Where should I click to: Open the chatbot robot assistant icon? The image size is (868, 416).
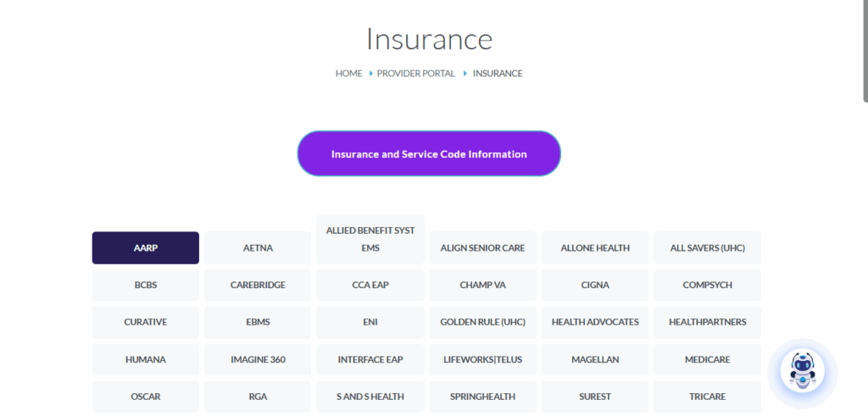click(801, 372)
